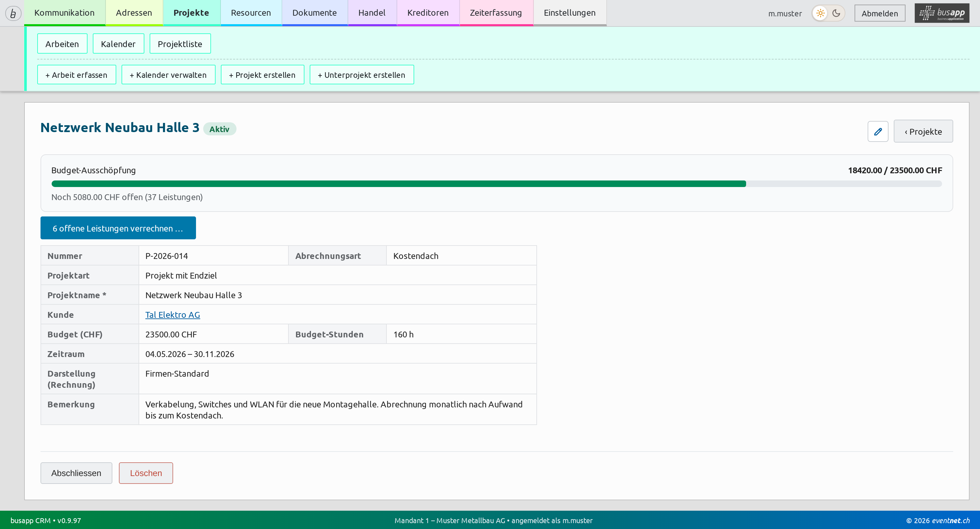
Task: Click '+ Projekt erstellen'
Action: pyautogui.click(x=262, y=75)
